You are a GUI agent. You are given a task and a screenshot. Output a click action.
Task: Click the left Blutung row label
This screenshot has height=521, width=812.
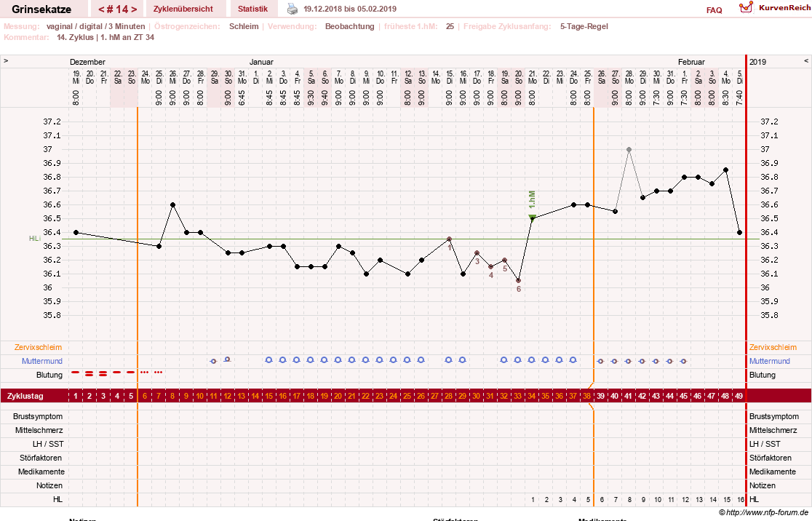(49, 375)
